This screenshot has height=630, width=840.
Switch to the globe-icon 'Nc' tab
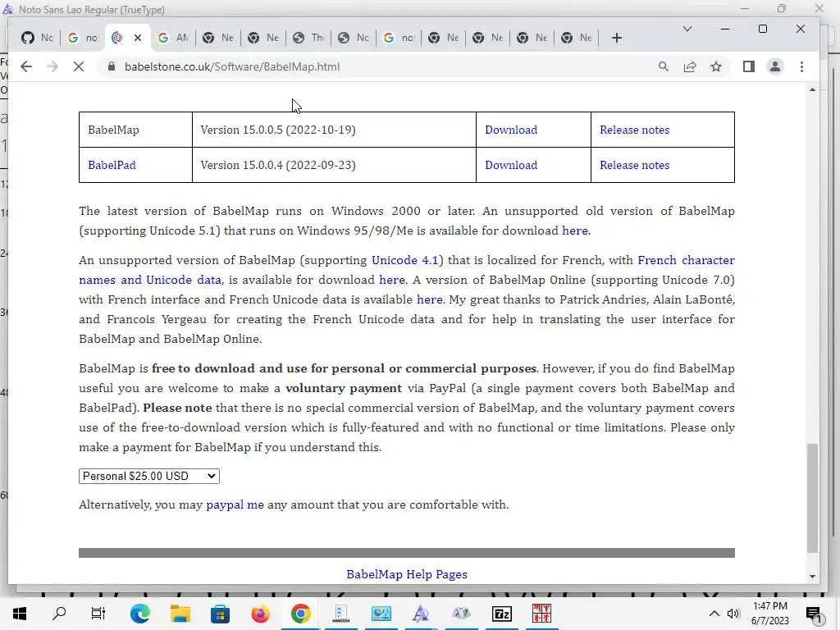(353, 38)
